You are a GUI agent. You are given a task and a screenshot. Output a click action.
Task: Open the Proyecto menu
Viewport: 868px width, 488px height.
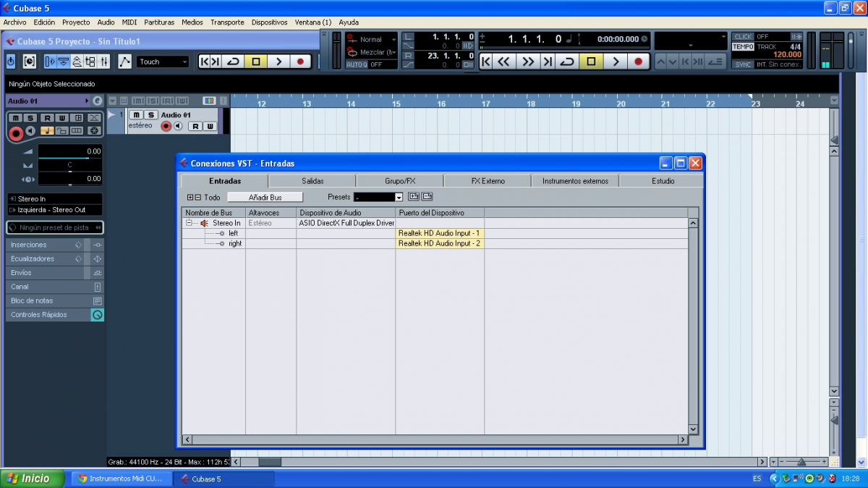[76, 22]
